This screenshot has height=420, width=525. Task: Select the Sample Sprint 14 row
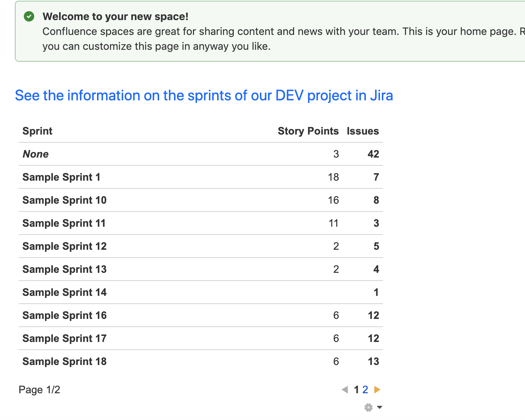pos(64,292)
